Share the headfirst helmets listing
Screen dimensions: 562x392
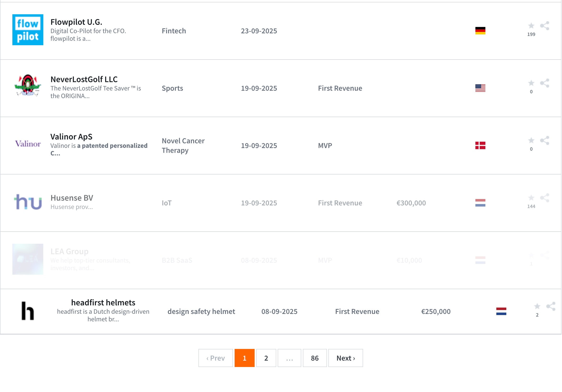(x=551, y=306)
